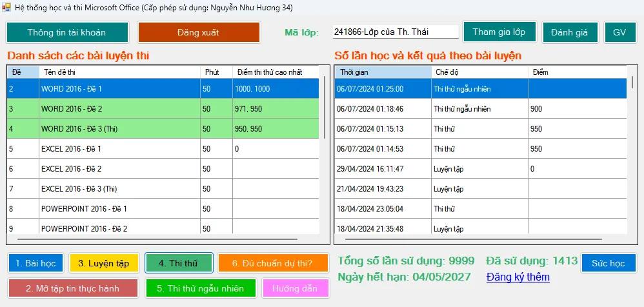This screenshot has height=307, width=644.
Task: Click score cell 1000, 1000
Action: click(276, 88)
